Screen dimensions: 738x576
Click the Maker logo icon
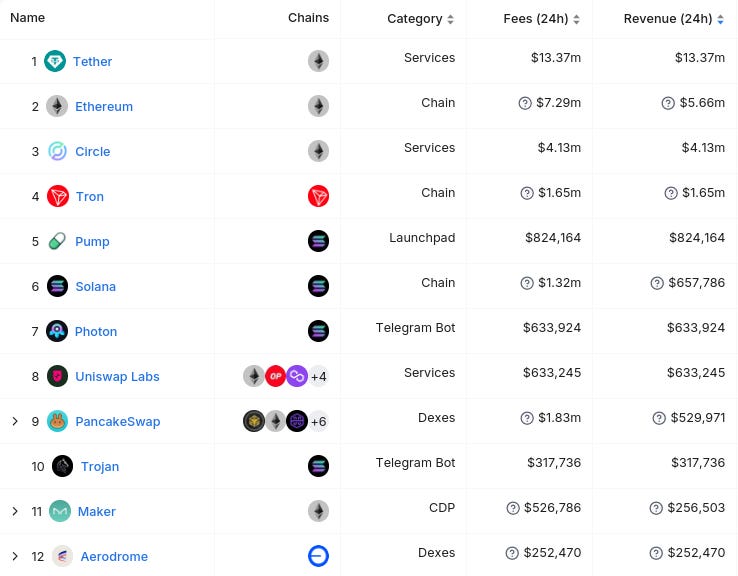point(60,511)
